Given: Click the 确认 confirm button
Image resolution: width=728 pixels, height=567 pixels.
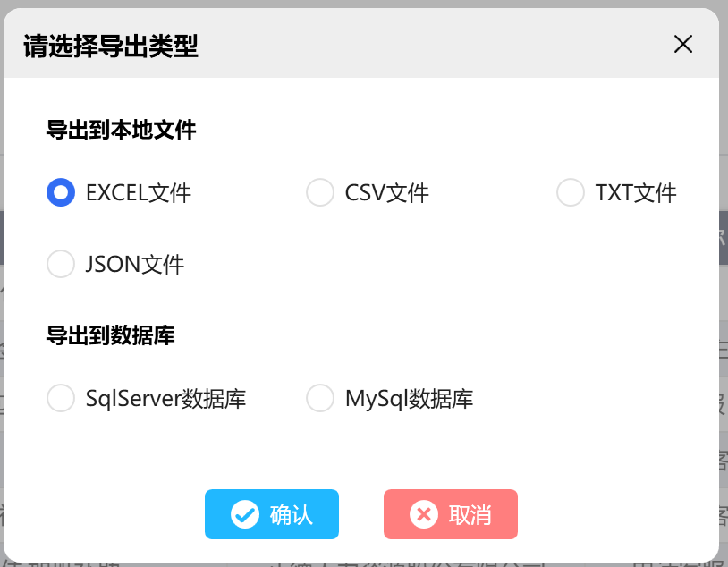Looking at the screenshot, I should (272, 514).
